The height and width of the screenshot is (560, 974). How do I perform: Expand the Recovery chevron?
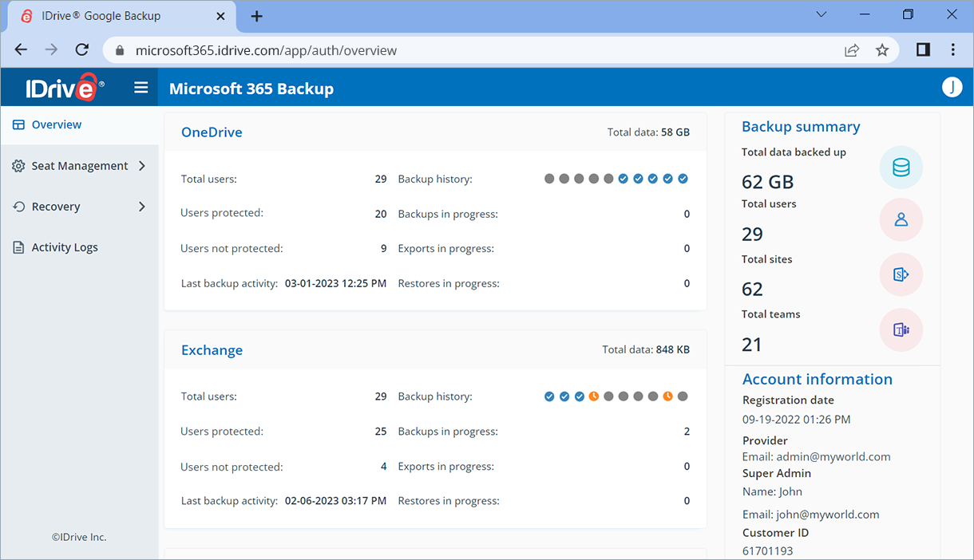142,207
